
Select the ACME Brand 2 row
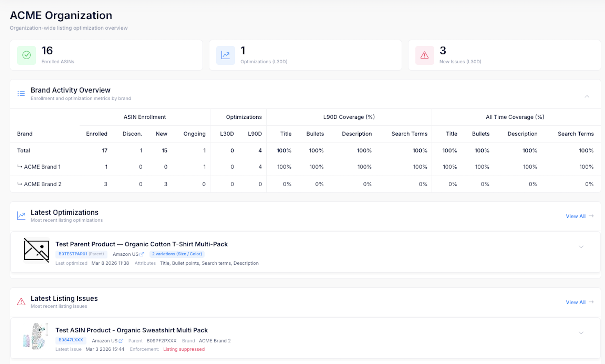click(x=43, y=184)
